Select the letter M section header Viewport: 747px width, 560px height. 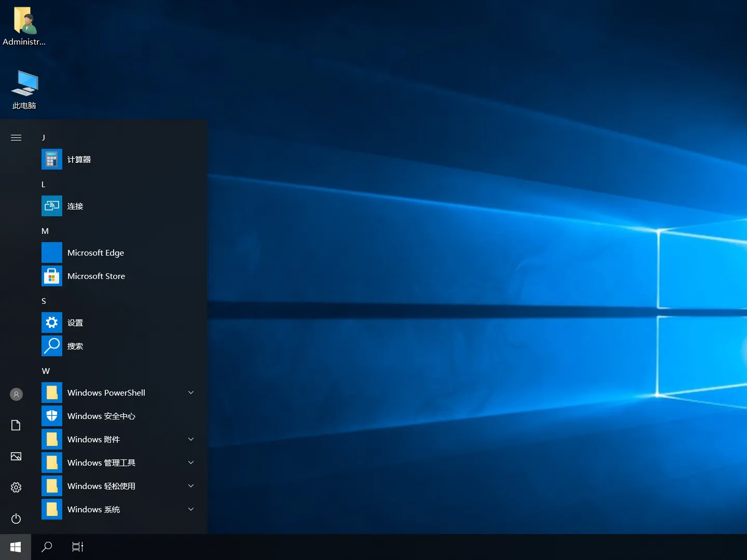click(x=46, y=231)
